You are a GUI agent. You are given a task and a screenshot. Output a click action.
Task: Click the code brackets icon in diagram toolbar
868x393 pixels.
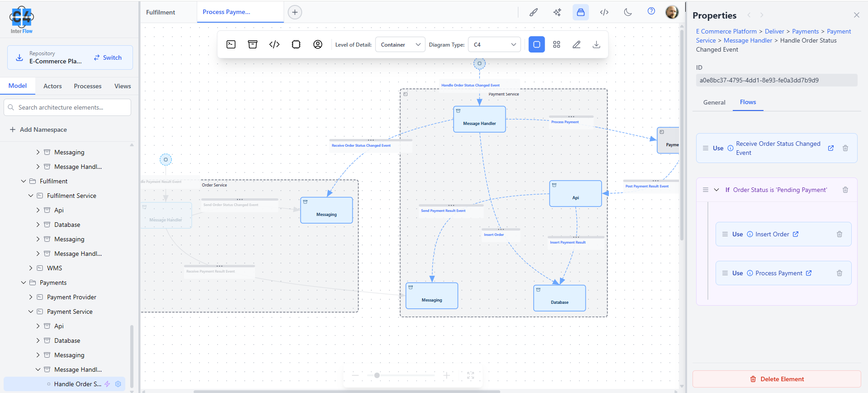click(275, 44)
